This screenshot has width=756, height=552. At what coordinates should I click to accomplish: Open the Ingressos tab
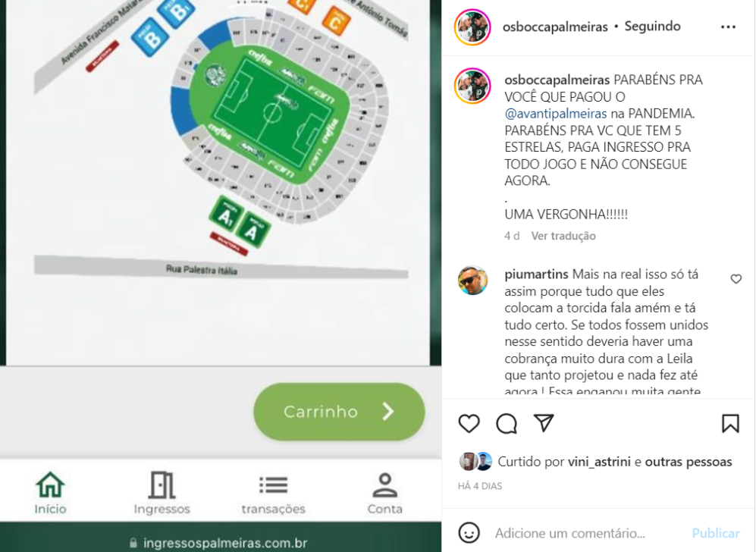[x=162, y=493]
